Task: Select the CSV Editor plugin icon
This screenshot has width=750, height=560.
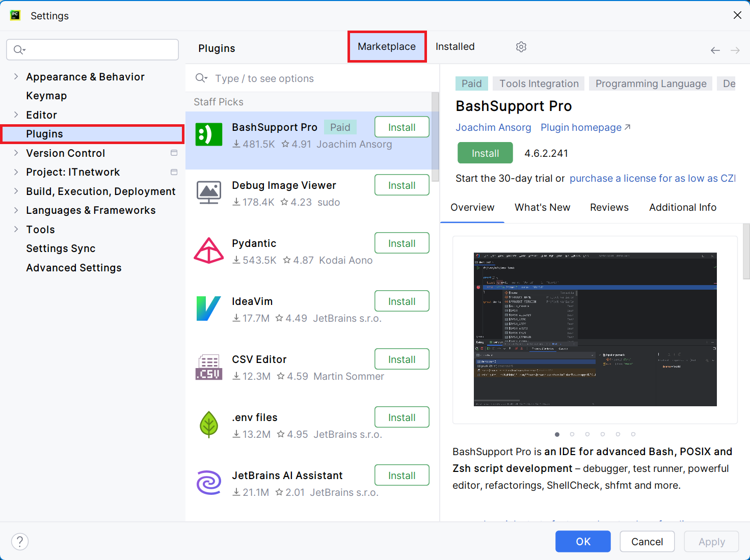Action: tap(209, 367)
